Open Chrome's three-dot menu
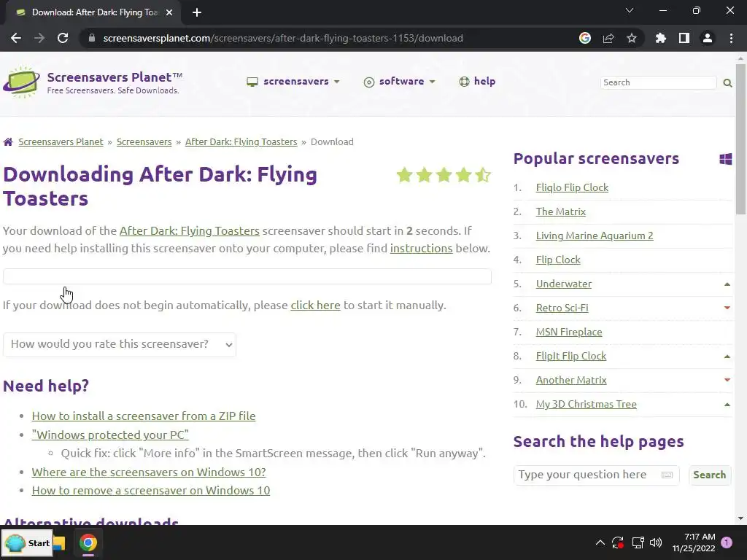Image resolution: width=747 pixels, height=560 pixels. [x=731, y=38]
